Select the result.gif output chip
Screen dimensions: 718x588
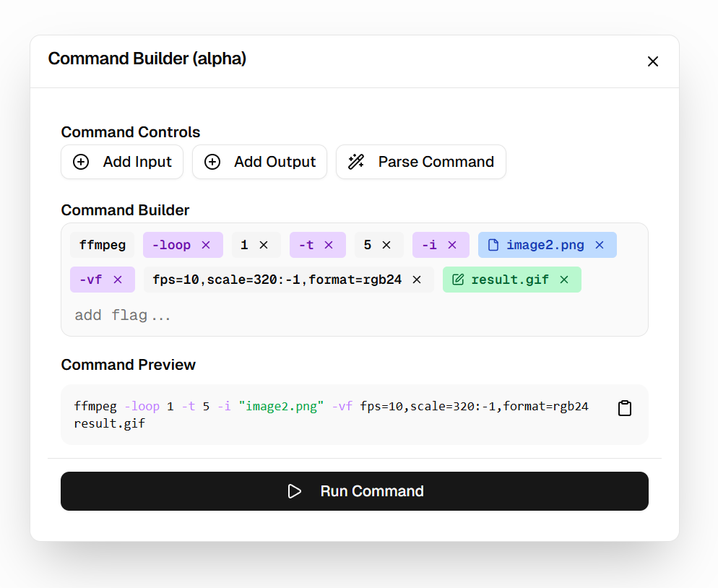pos(509,280)
